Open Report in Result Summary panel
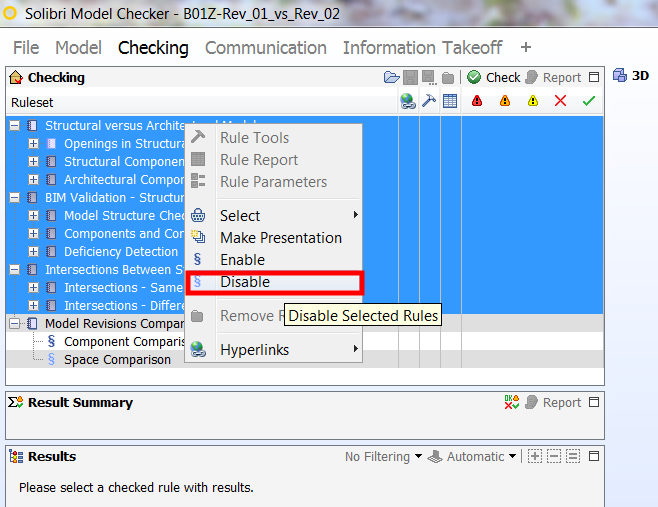Screen dimensions: 658x507 [553, 402]
